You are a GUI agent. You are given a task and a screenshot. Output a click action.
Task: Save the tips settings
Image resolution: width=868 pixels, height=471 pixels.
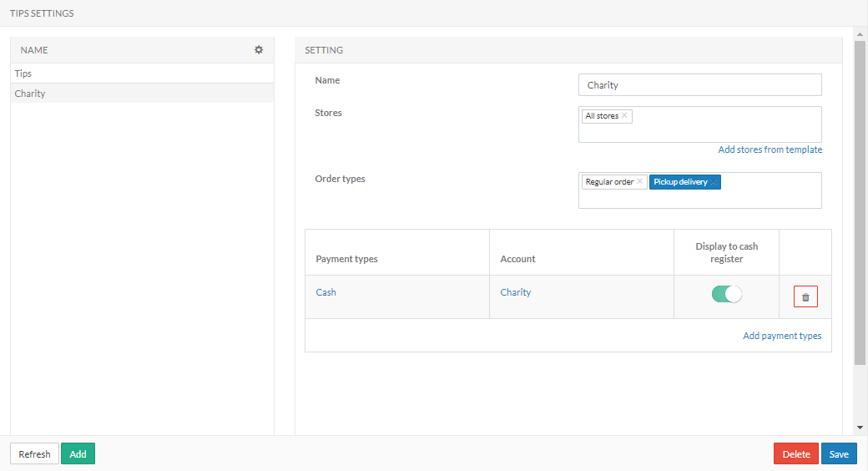point(839,454)
